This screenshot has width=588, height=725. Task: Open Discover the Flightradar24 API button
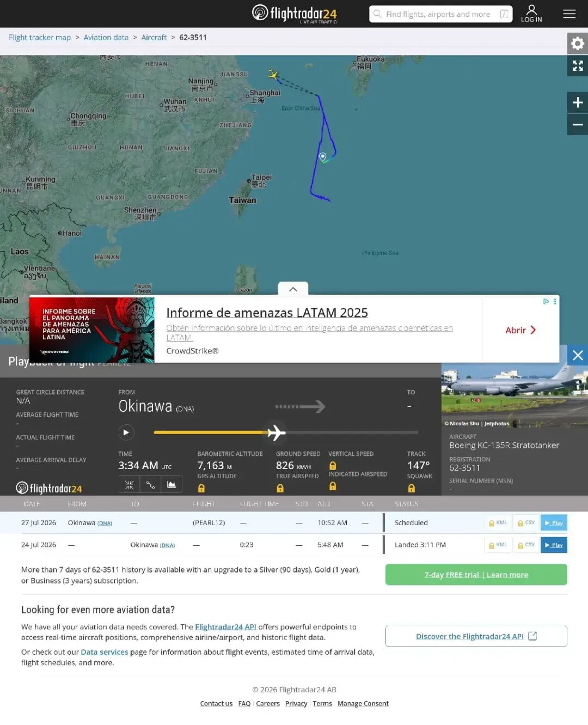pos(476,636)
